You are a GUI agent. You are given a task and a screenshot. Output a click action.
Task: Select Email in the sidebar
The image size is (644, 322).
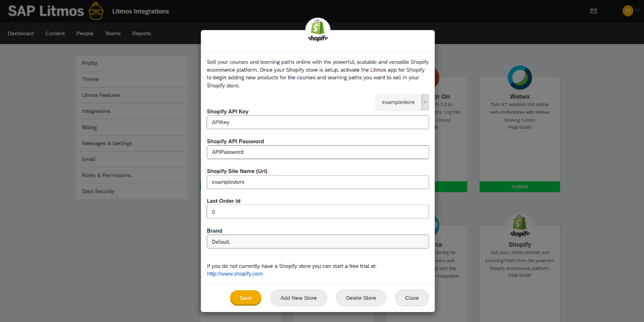point(132,159)
